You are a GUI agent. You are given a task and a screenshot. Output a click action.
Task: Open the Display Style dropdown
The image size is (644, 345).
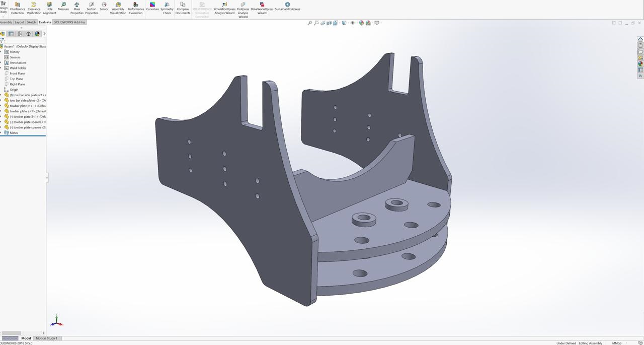click(x=345, y=23)
